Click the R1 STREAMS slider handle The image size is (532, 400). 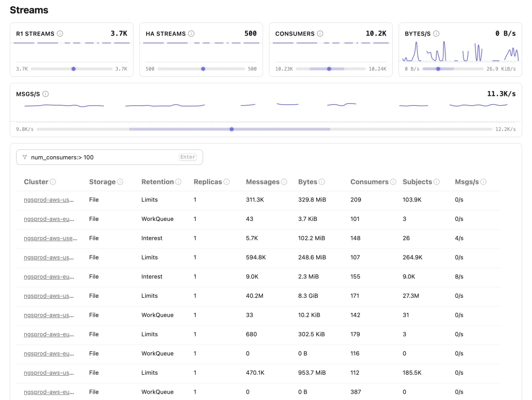(74, 69)
